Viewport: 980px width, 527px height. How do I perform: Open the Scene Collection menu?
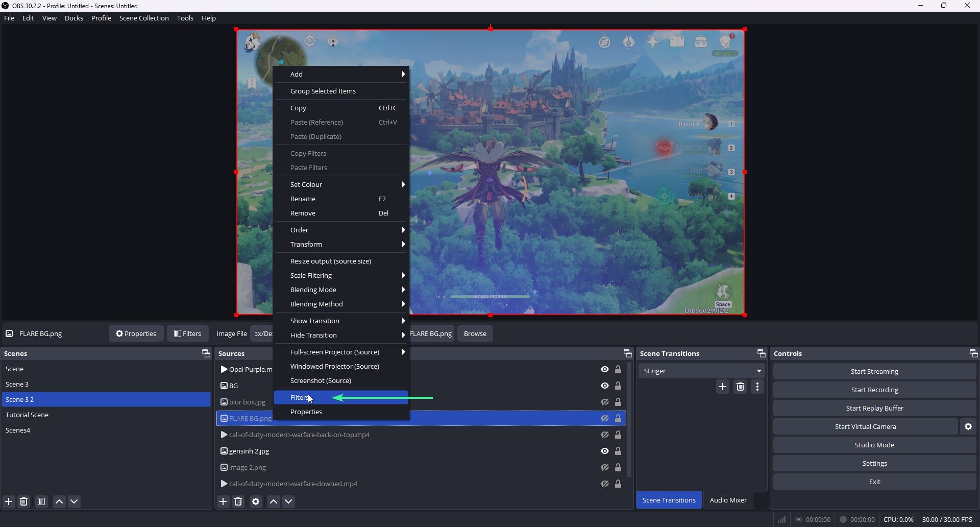[x=144, y=18]
